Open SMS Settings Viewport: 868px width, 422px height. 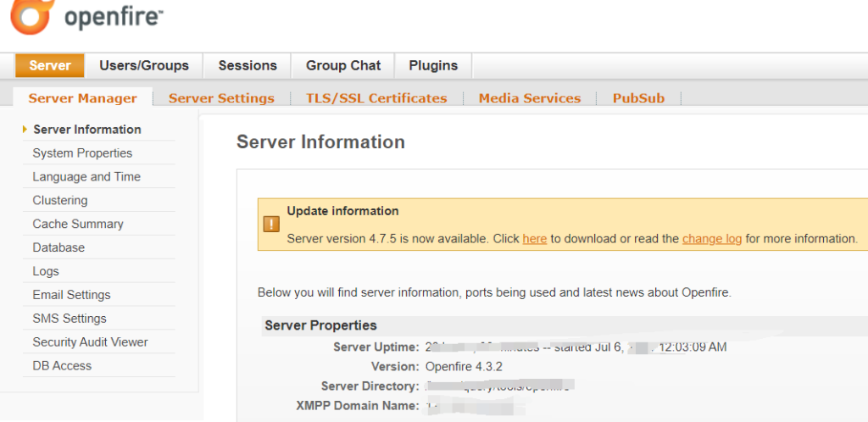click(x=70, y=319)
